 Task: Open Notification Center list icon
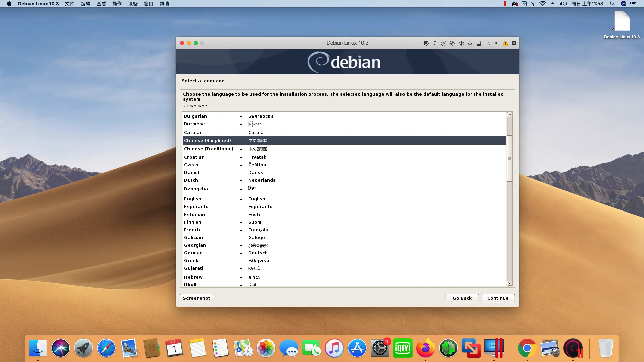[x=633, y=4]
